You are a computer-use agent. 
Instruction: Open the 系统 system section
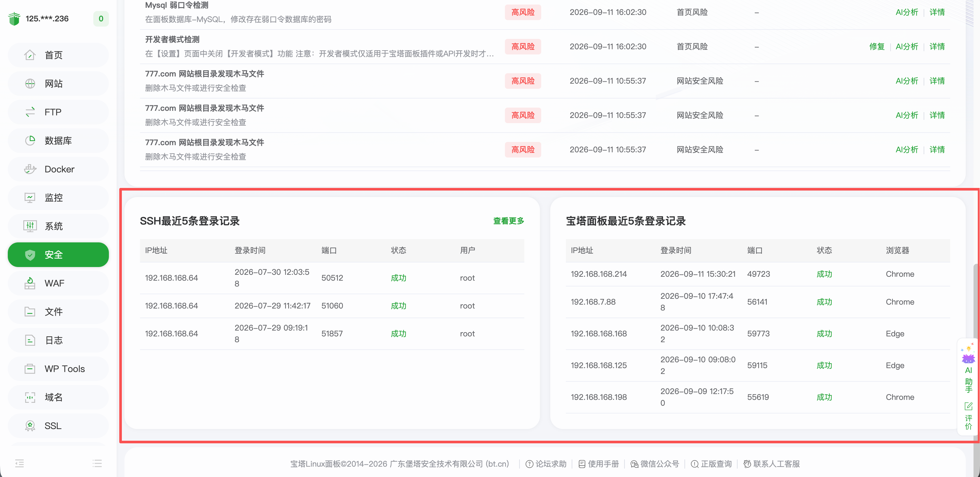58,226
